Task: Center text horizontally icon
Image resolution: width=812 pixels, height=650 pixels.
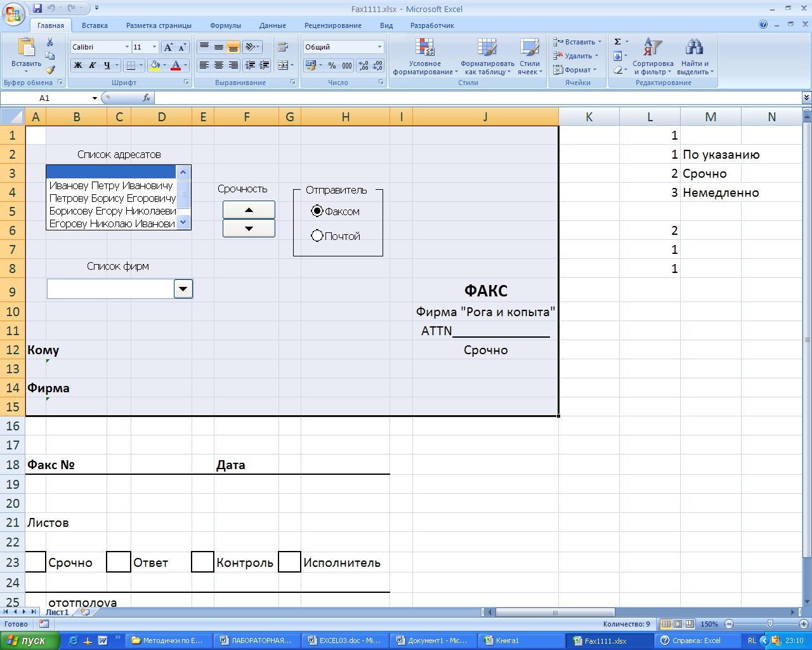Action: coord(218,65)
